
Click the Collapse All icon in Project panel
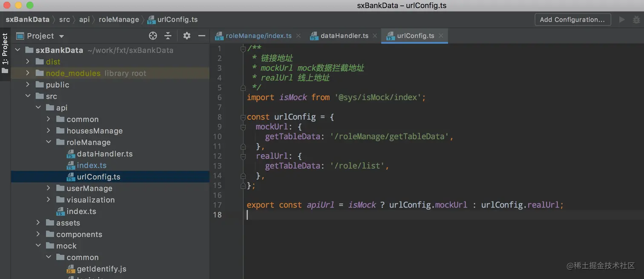[168, 36]
